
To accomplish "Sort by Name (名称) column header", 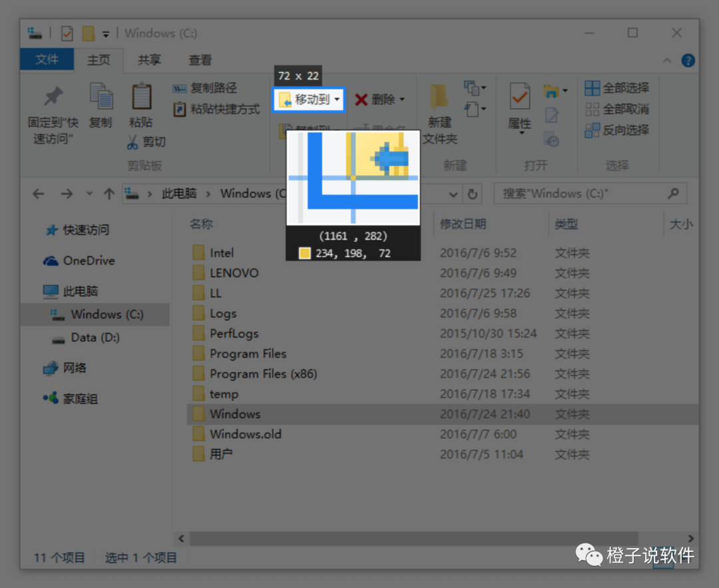I will tap(201, 224).
